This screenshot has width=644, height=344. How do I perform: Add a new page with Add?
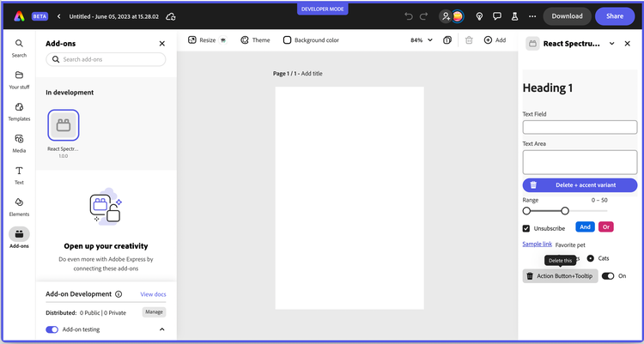tap(495, 39)
